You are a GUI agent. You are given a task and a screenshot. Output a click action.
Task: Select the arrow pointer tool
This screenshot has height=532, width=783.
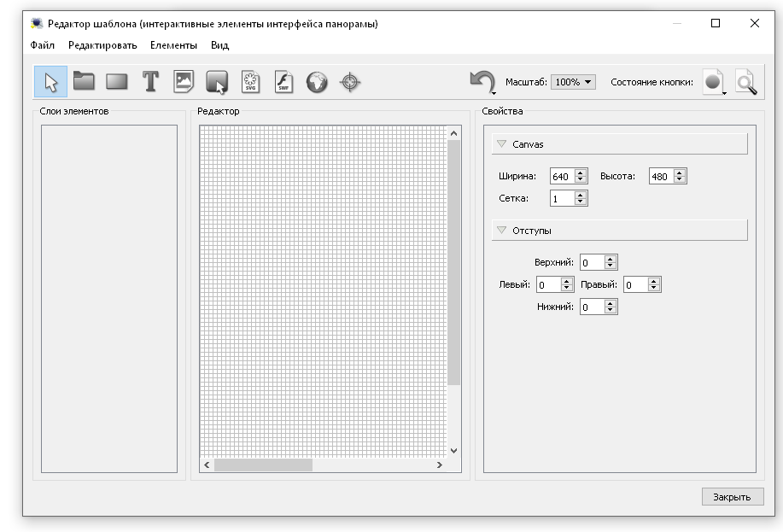51,82
